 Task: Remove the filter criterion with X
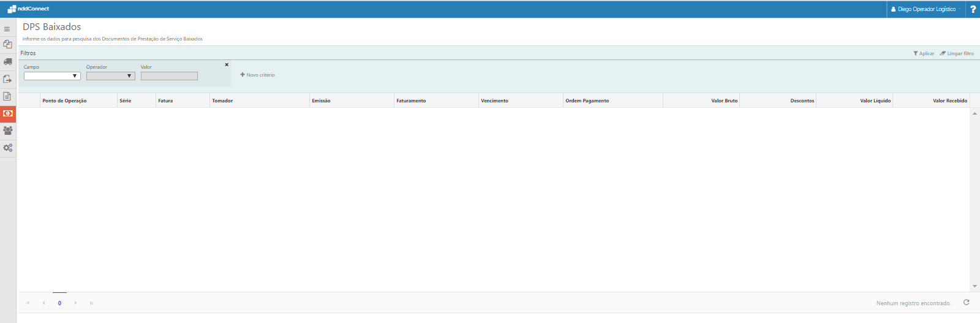click(227, 64)
